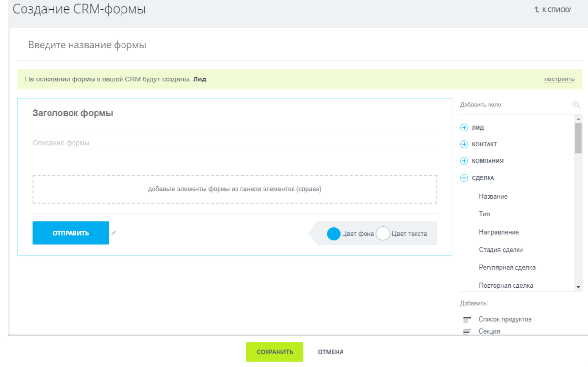The height and width of the screenshot is (367, 588).
Task: Add the Секция element
Action: [489, 331]
